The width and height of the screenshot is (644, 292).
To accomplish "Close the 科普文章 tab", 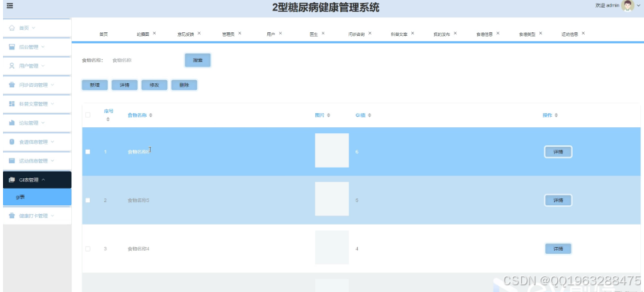I will 413,33.
